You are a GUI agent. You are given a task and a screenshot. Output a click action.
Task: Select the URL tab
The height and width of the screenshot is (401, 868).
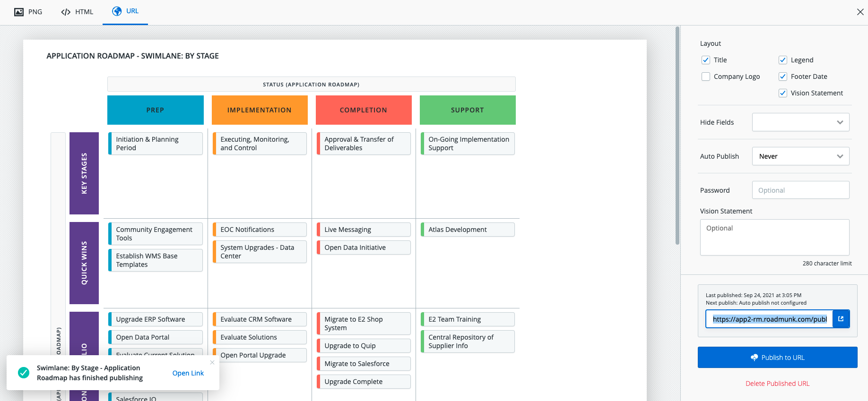pyautogui.click(x=125, y=11)
